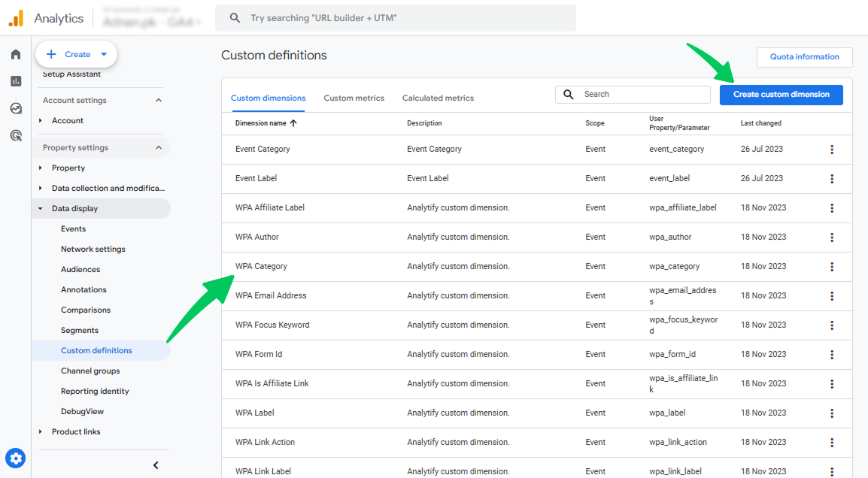Screen dimensions: 868x478
Task: Expand the Account tree item
Action: click(41, 120)
